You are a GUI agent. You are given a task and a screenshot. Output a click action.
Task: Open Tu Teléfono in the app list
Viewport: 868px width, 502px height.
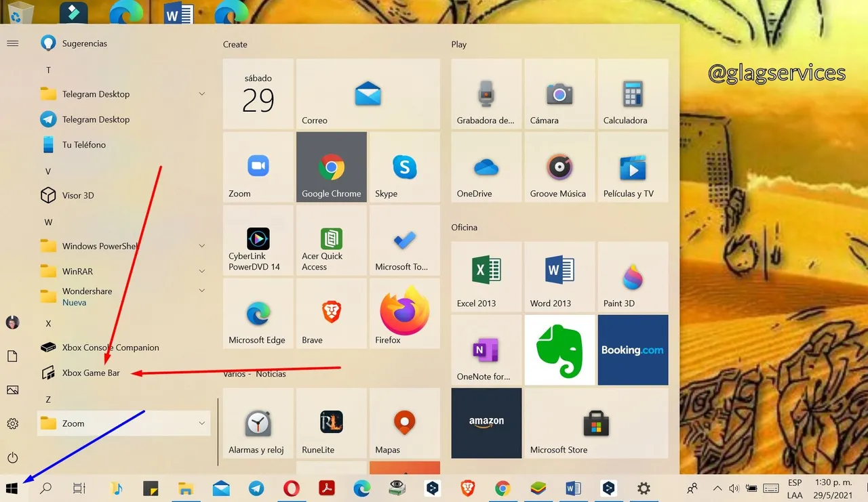tap(123, 144)
